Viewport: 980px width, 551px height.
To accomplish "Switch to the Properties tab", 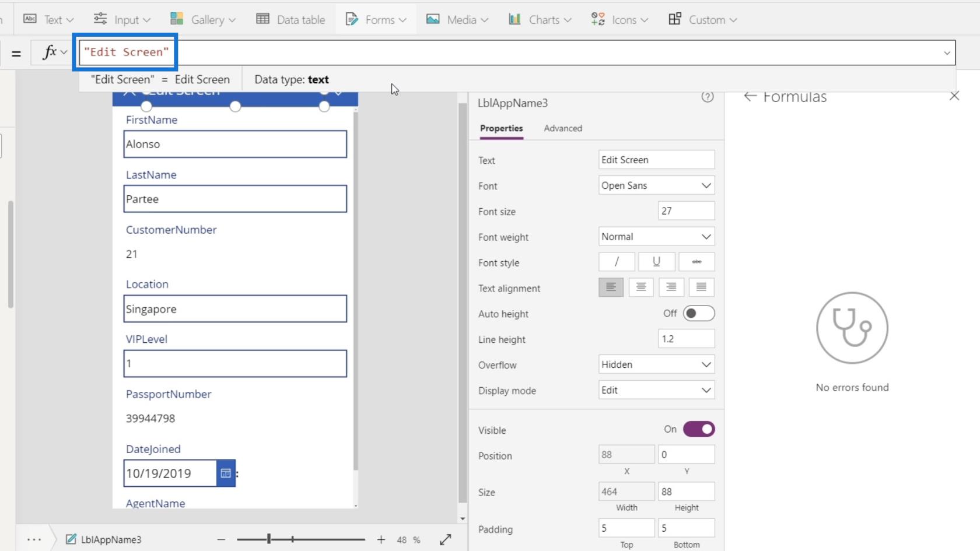I will 501,128.
